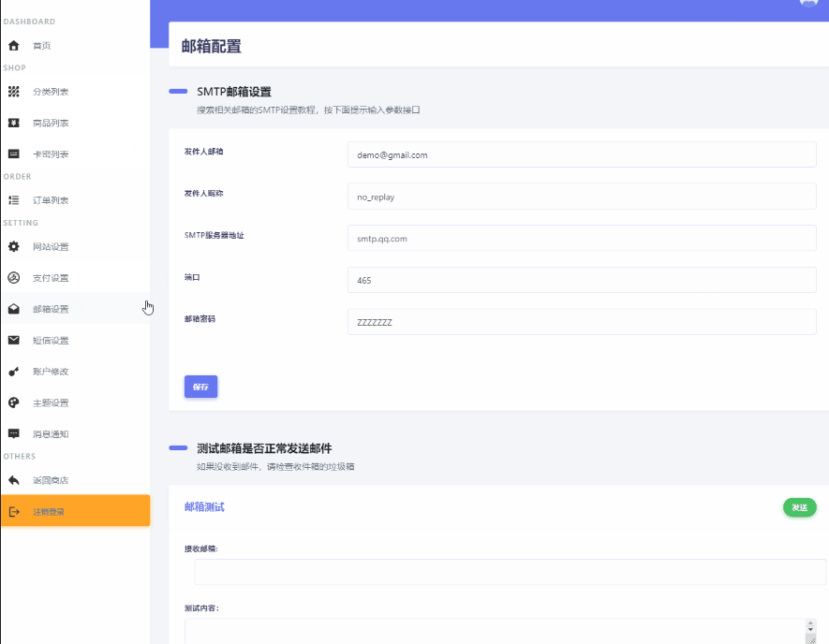Image resolution: width=829 pixels, height=644 pixels.
Task: Focus the 发件人昵称 field with no_replay
Action: click(582, 197)
